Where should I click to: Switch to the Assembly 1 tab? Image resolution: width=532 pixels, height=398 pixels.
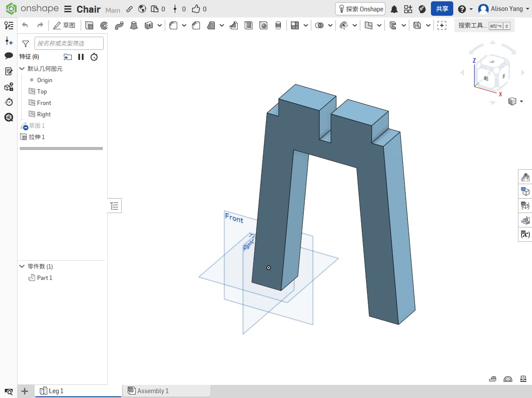pos(166,391)
